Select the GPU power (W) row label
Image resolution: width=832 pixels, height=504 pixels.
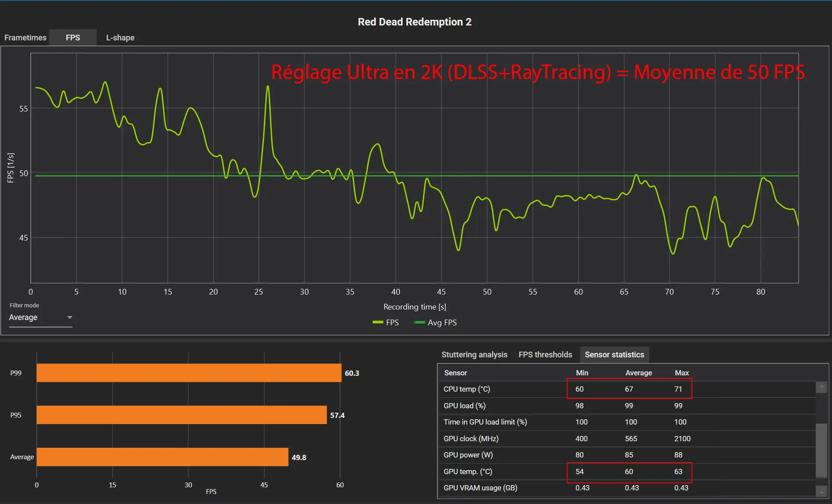click(x=468, y=455)
